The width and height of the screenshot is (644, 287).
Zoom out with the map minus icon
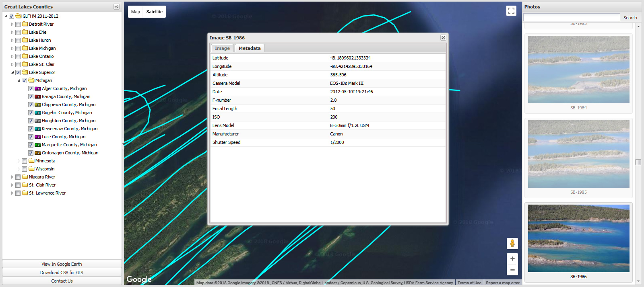(512, 270)
